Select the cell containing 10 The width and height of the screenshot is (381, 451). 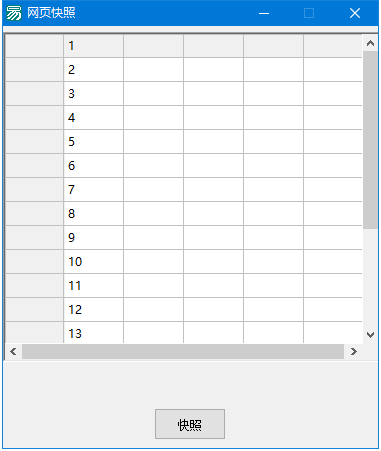point(93,262)
